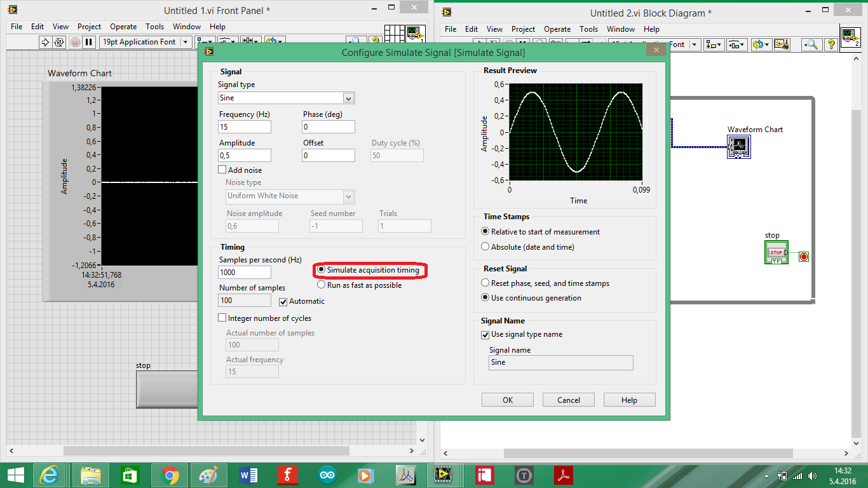Viewport: 868px width, 488px height.
Task: Select Relative to start of measurement
Action: (485, 232)
